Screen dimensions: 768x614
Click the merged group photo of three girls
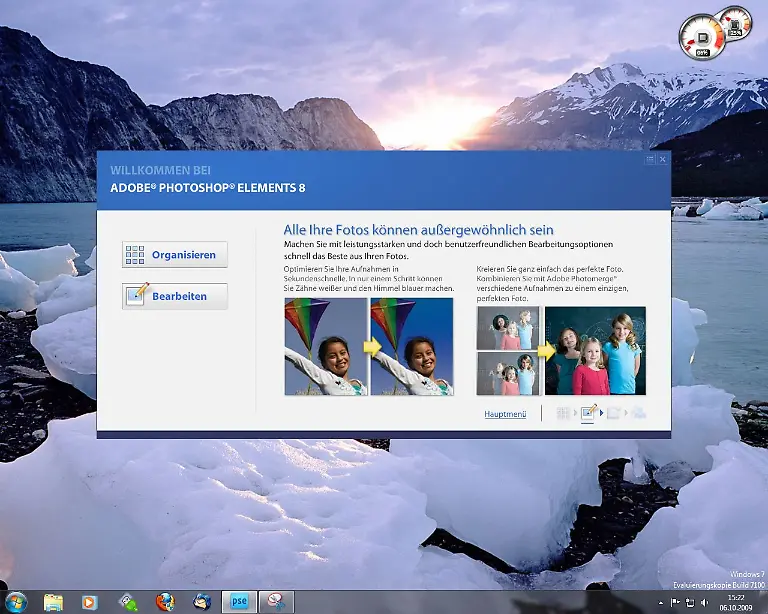point(595,351)
